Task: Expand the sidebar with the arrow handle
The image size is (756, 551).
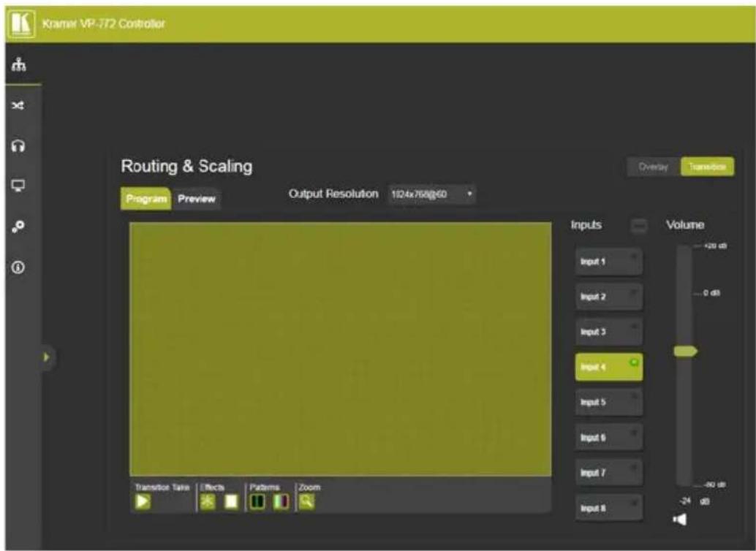Action: click(47, 357)
